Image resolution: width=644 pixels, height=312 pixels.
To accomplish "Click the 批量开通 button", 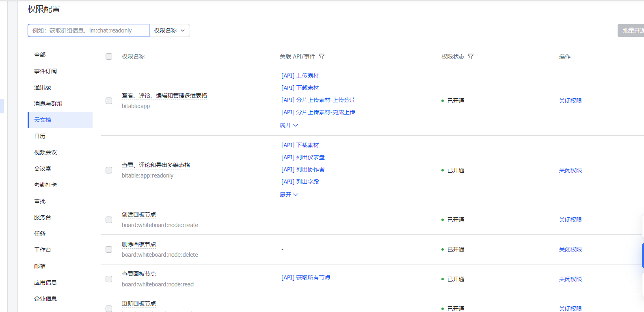I will click(x=631, y=30).
